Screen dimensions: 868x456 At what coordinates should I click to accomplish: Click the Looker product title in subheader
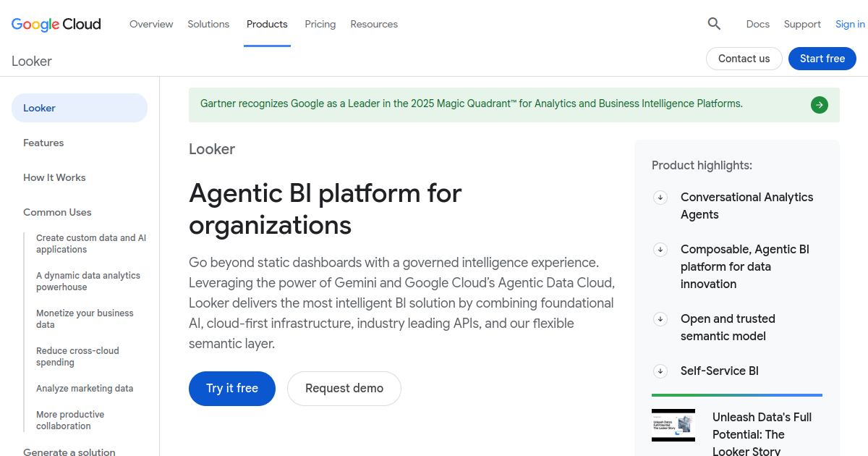tap(32, 62)
